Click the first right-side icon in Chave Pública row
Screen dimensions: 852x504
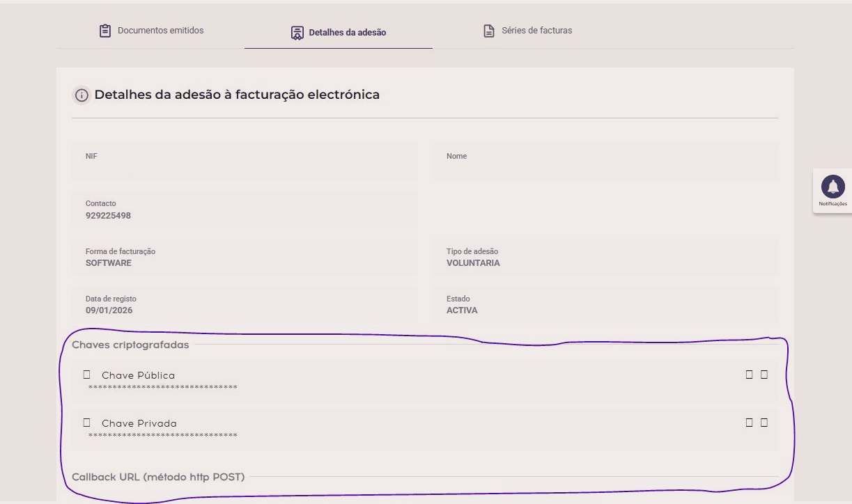point(750,375)
